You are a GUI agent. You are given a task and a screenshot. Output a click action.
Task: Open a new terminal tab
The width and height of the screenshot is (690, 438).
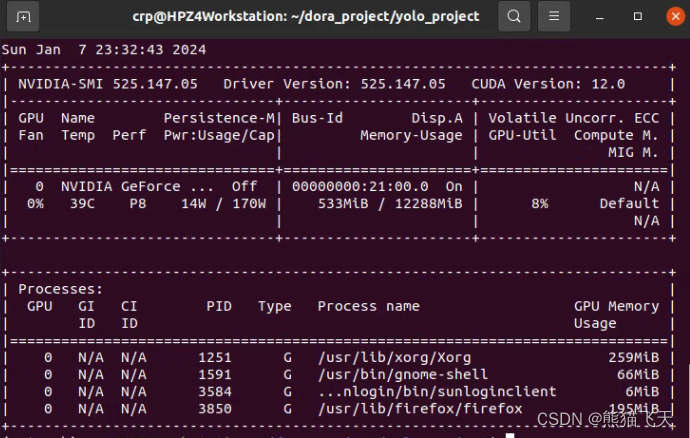click(x=23, y=17)
